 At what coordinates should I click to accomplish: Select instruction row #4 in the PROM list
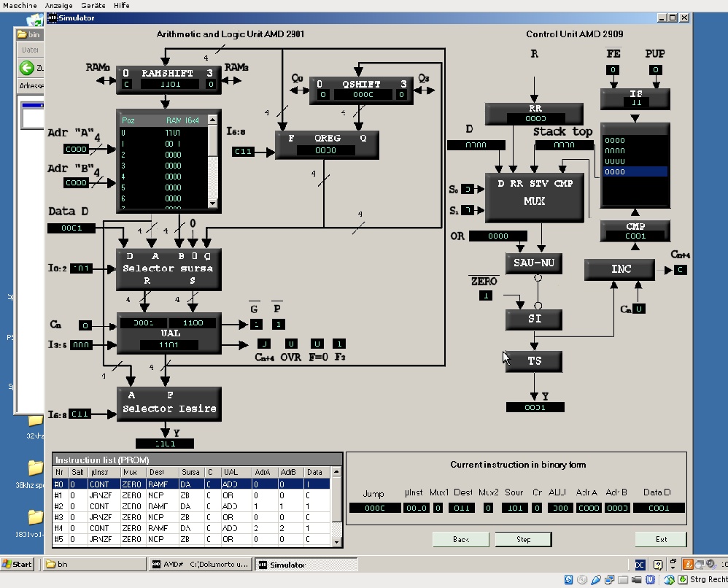192,528
